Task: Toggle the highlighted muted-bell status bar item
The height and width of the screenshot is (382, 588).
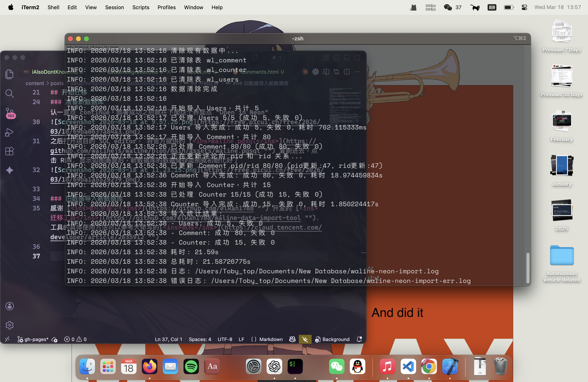Action: pos(305,339)
